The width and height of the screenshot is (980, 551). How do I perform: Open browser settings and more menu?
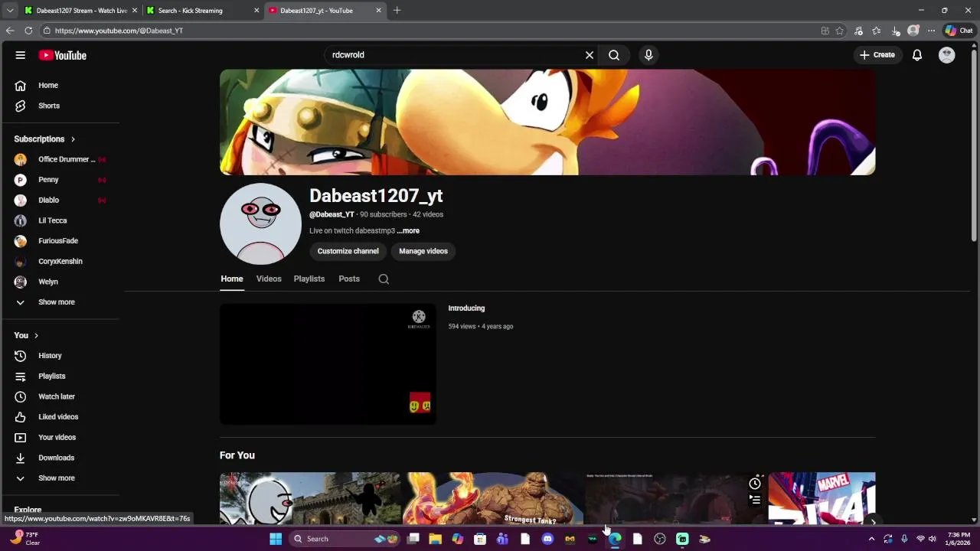coord(931,31)
